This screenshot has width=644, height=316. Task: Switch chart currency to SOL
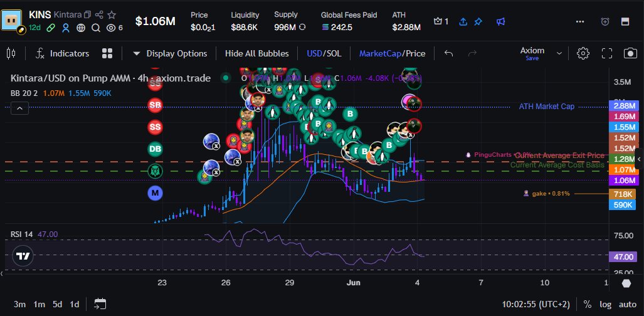point(334,53)
